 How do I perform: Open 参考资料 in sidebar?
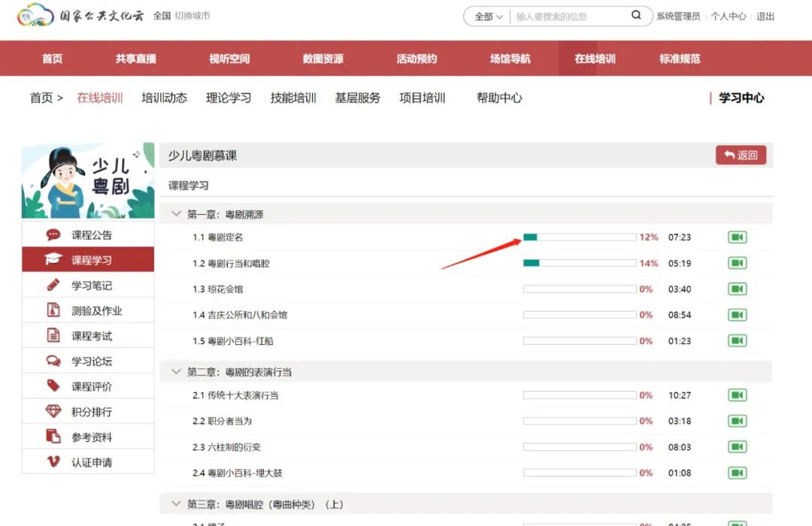tap(88, 437)
